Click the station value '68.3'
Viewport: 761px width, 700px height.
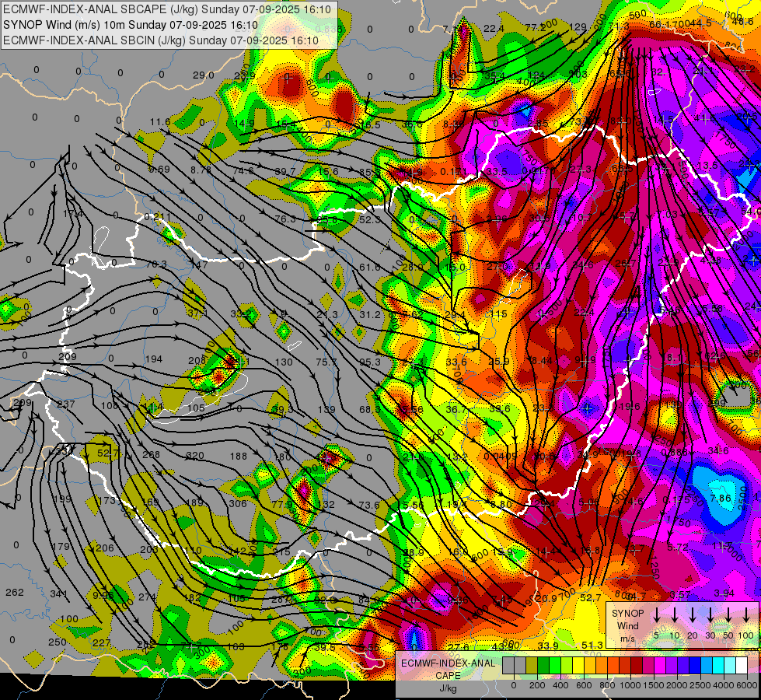point(370,410)
